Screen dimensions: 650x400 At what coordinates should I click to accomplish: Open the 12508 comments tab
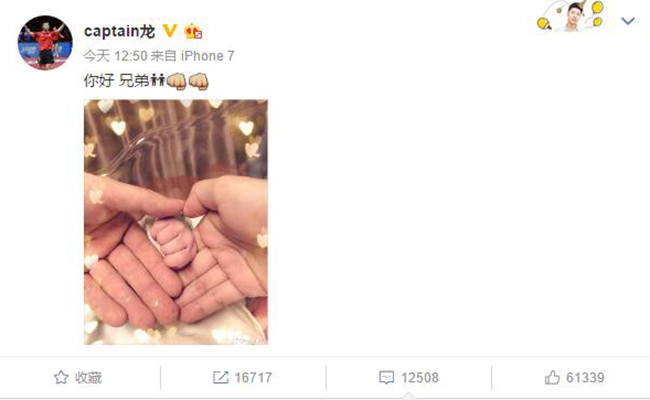coord(409,377)
